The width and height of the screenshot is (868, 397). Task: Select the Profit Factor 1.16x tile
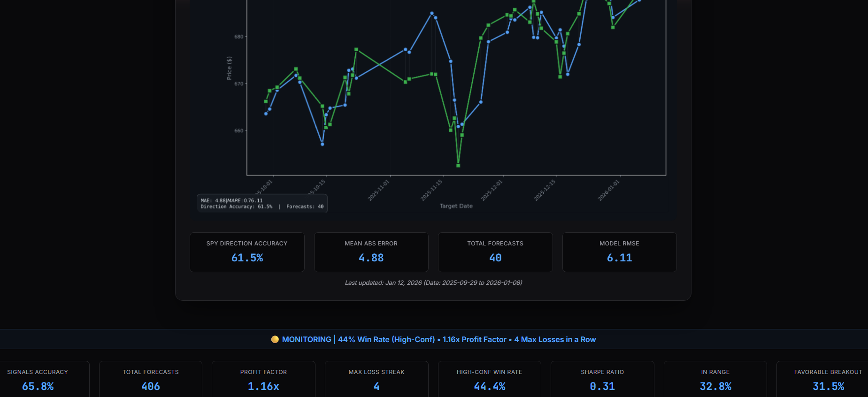[x=263, y=379]
